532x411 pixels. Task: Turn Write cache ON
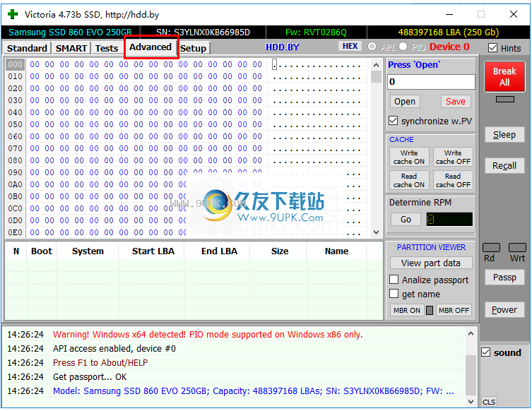click(409, 157)
